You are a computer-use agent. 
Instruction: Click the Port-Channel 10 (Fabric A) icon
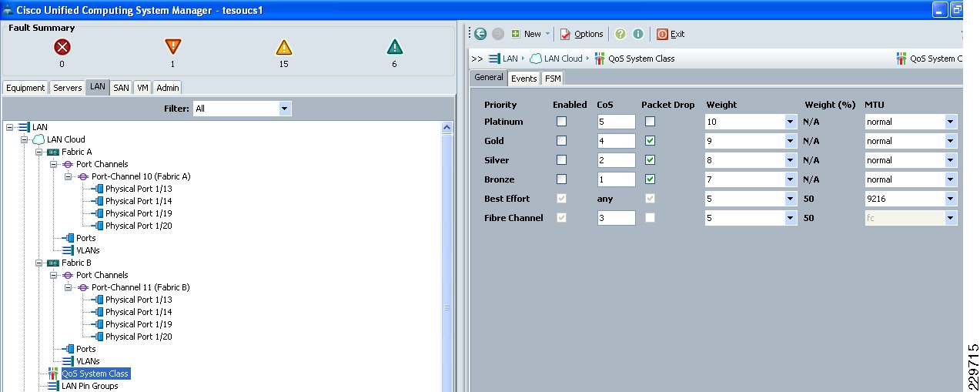click(x=82, y=176)
